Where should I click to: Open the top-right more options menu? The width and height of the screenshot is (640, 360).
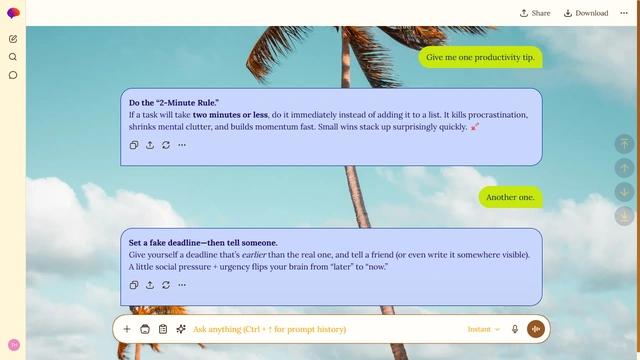(624, 13)
